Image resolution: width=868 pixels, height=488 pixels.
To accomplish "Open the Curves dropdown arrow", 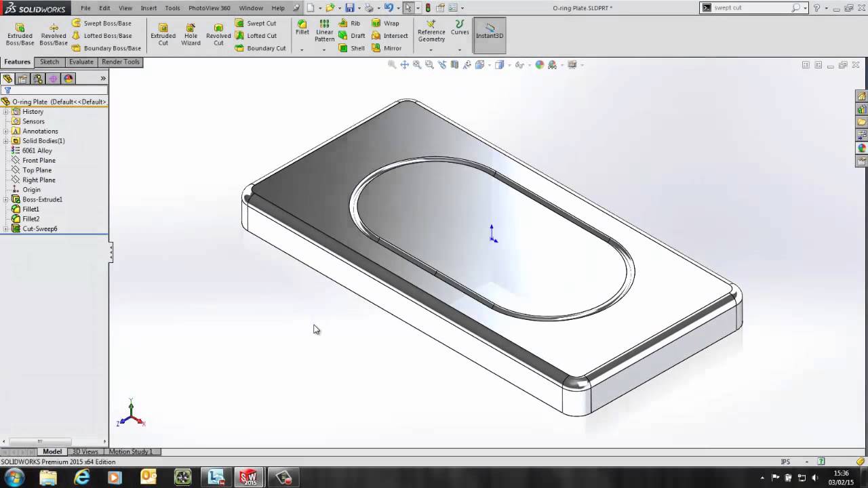I will (x=460, y=49).
